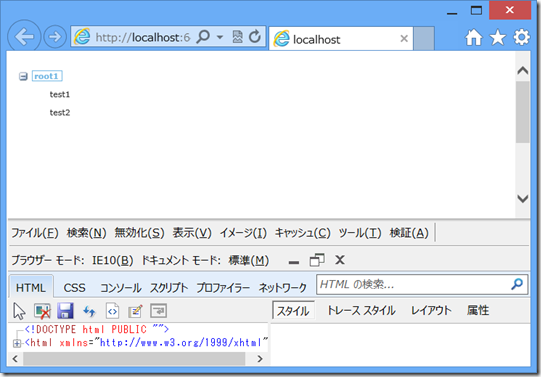Screen dimensions: 541x377
Task: Open the 検索(N) menu
Action: pyautogui.click(x=86, y=233)
